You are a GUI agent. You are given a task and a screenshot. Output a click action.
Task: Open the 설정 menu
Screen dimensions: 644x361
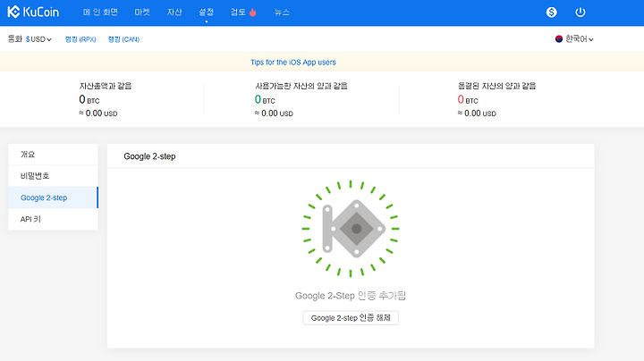(x=207, y=13)
